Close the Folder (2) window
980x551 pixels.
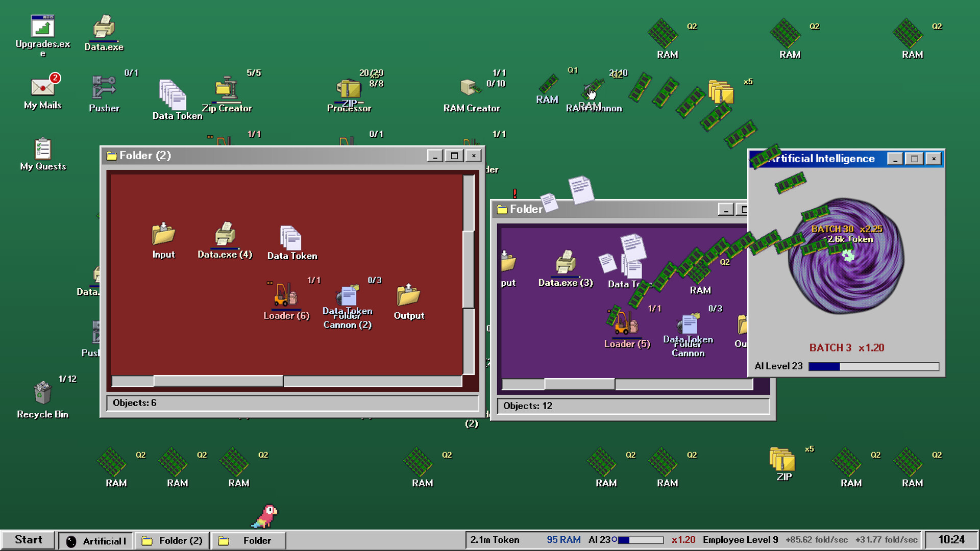pos(473,156)
